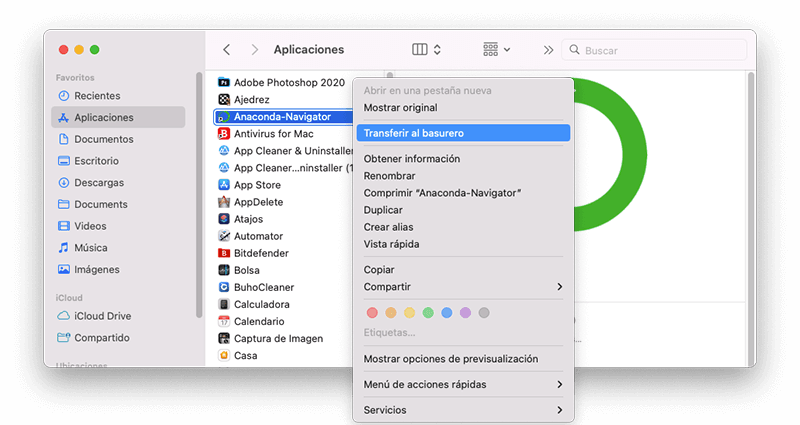This screenshot has height=425, width=800.
Task: Open Documentos in the sidebar
Action: (118, 139)
